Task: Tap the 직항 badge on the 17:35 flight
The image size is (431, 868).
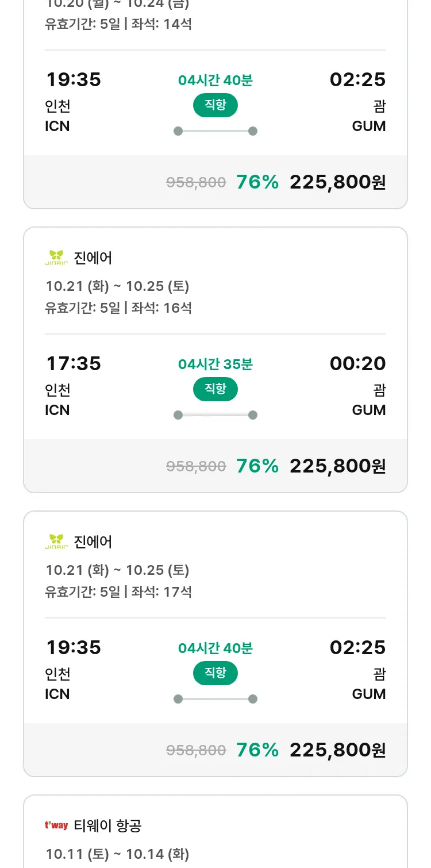Action: pyautogui.click(x=215, y=389)
